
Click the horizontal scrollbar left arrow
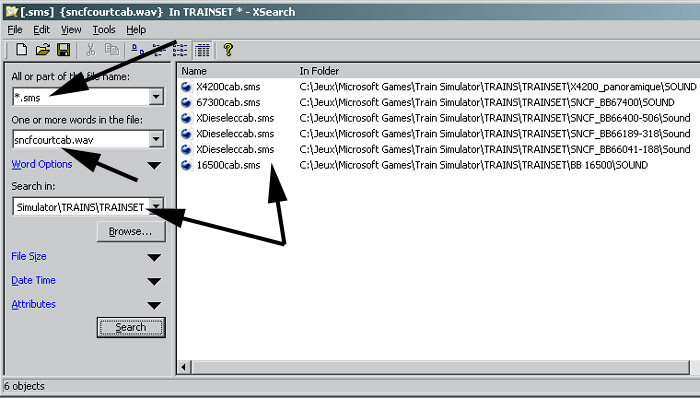(183, 368)
